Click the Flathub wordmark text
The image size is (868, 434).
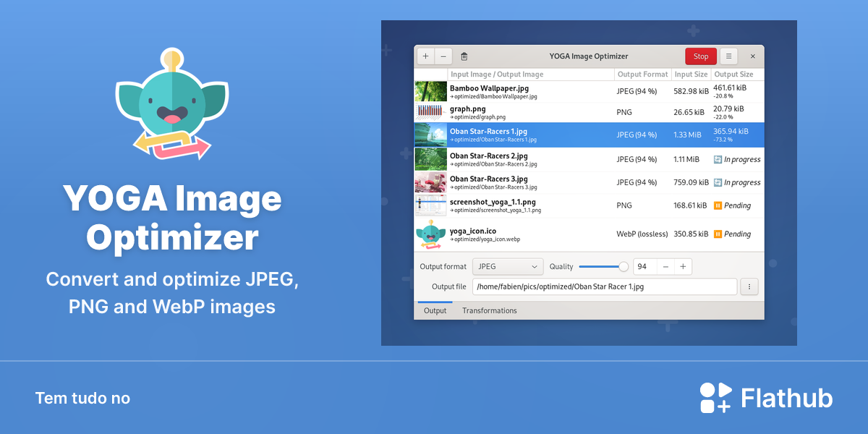(787, 398)
